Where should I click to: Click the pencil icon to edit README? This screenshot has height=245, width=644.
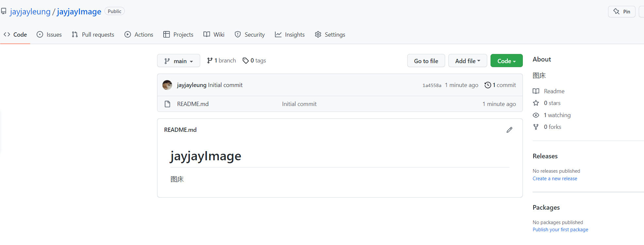click(x=509, y=130)
